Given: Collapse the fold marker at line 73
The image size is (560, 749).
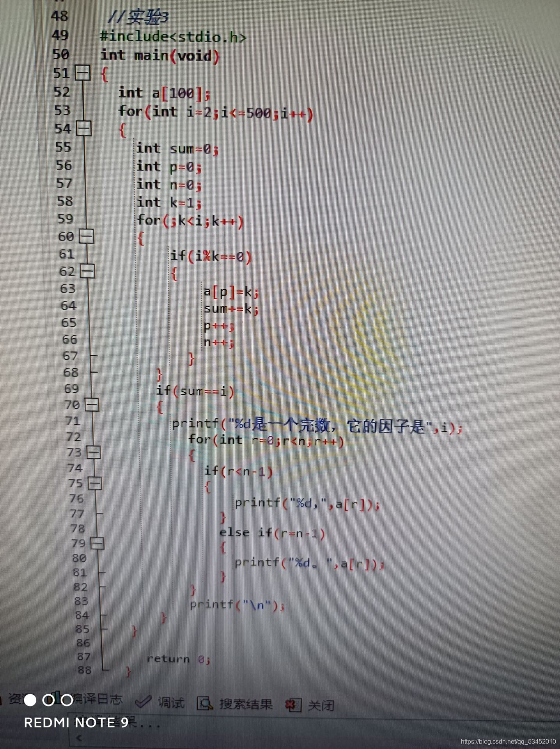Looking at the screenshot, I should (94, 453).
